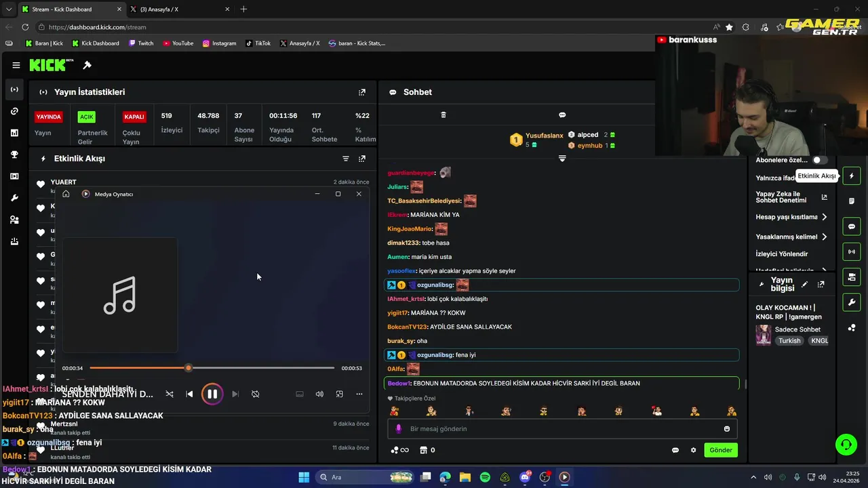Image resolution: width=868 pixels, height=488 pixels.
Task: Toggle Etkinlik Akışı lightning widget button
Action: (852, 176)
